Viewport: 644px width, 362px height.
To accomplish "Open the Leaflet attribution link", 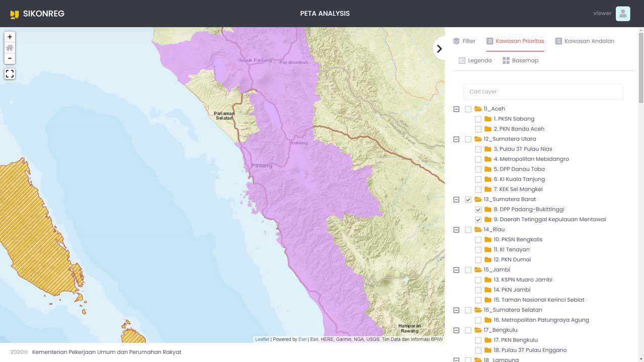I will click(262, 339).
